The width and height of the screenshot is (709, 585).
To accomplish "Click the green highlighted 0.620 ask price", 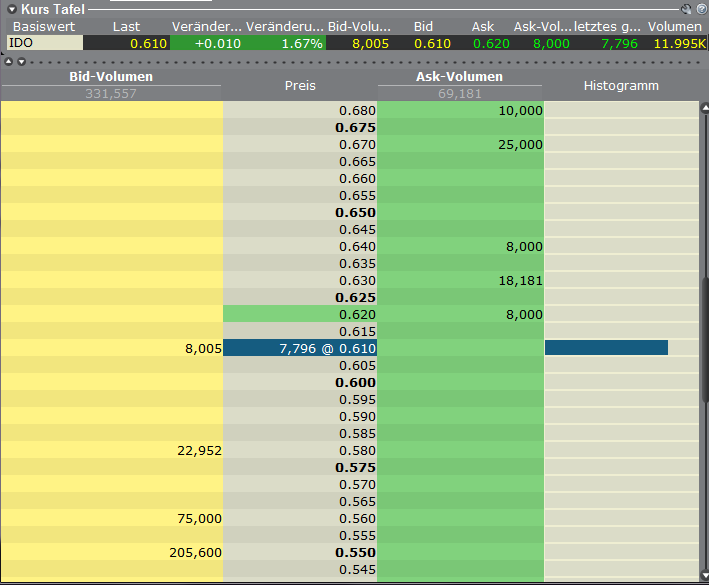I will [300, 314].
